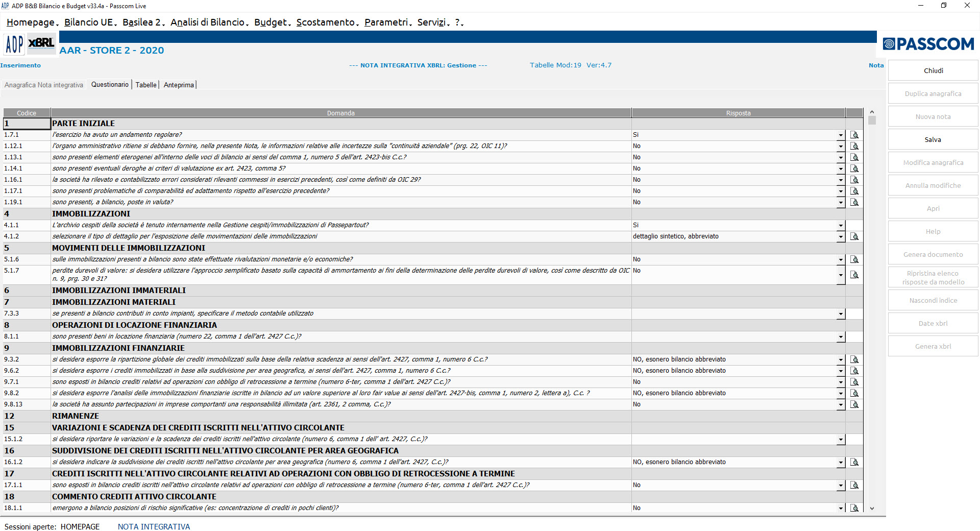Click the Genera xbrl button
The height and width of the screenshot is (531, 980).
933,346
